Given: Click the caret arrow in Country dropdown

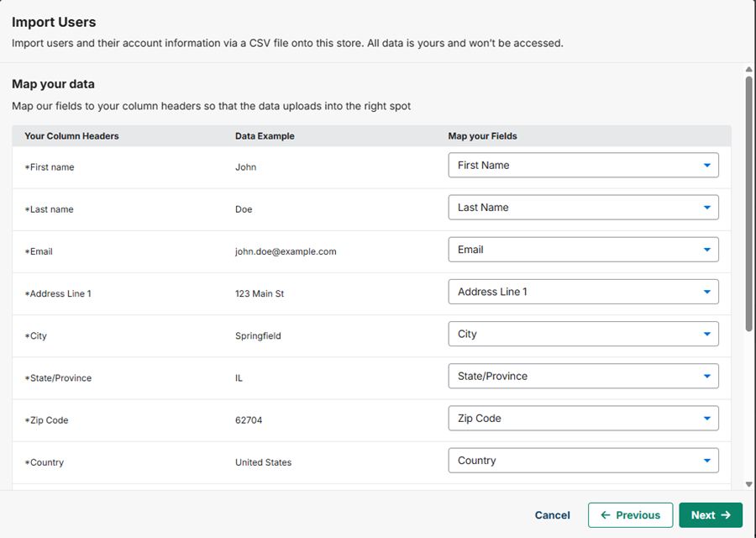Looking at the screenshot, I should pos(706,461).
